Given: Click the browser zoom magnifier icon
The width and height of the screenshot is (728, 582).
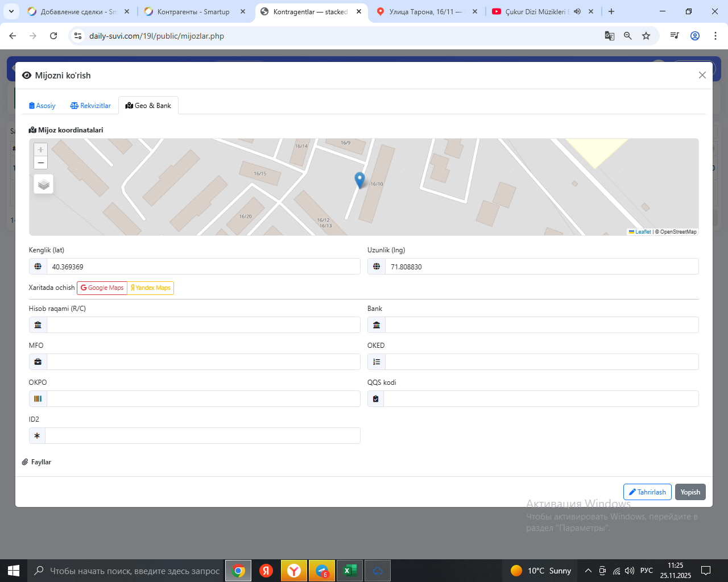Looking at the screenshot, I should (x=628, y=36).
